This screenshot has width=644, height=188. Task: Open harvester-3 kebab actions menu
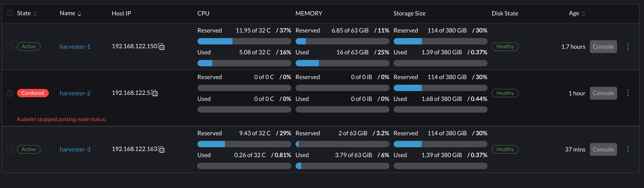click(x=628, y=149)
